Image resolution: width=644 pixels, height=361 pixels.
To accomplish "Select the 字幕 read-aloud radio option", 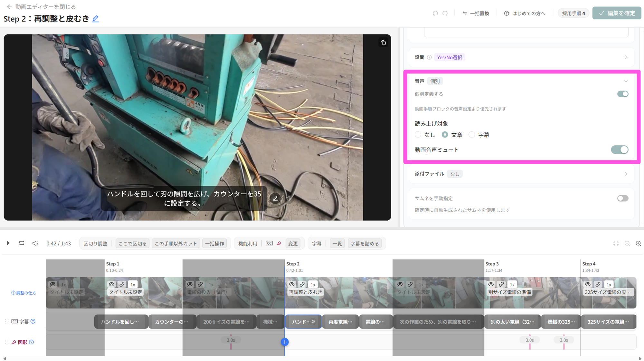I will 472,135.
